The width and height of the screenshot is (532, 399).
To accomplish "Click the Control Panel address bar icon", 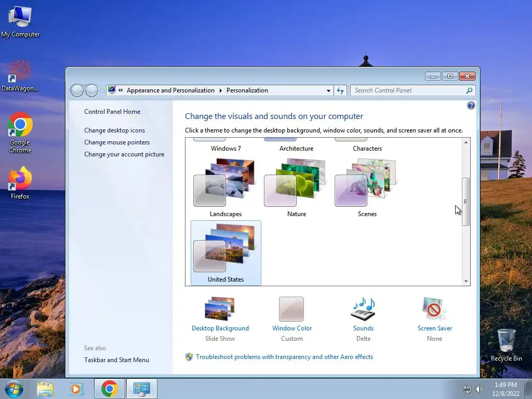I will [x=112, y=90].
